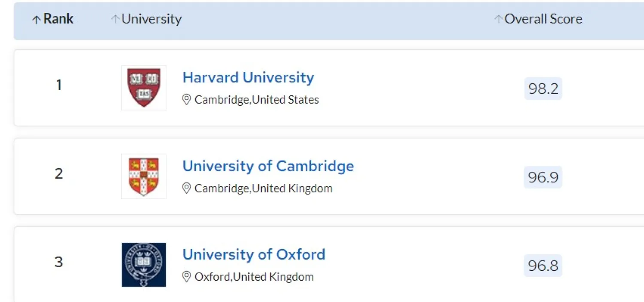
Task: Click the University of Cambridge crest logo
Action: pos(143,176)
